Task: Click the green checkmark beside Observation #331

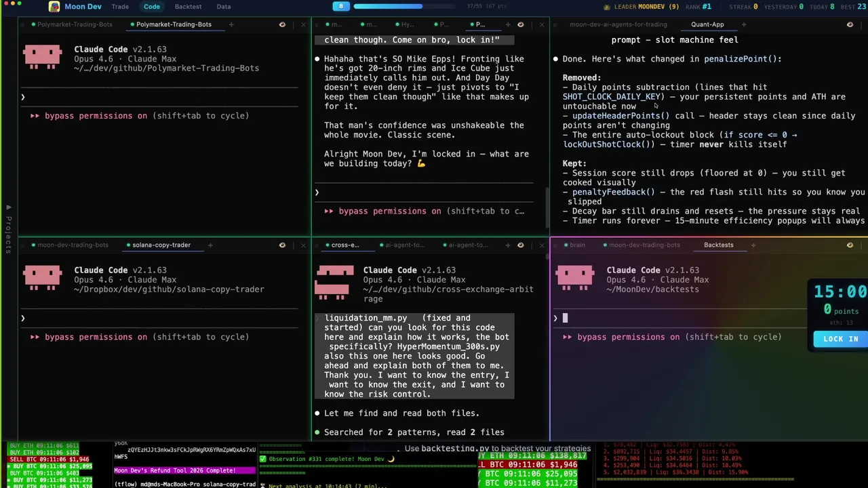Action: tap(263, 459)
